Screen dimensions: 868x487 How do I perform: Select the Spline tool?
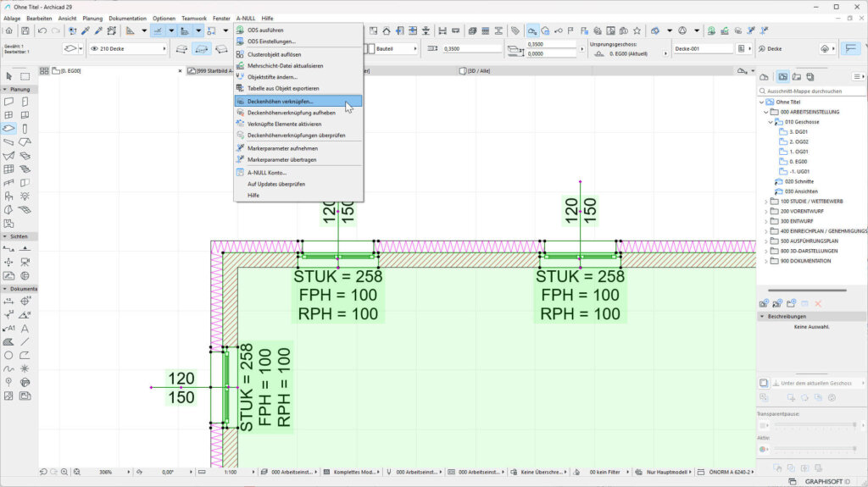(8, 368)
